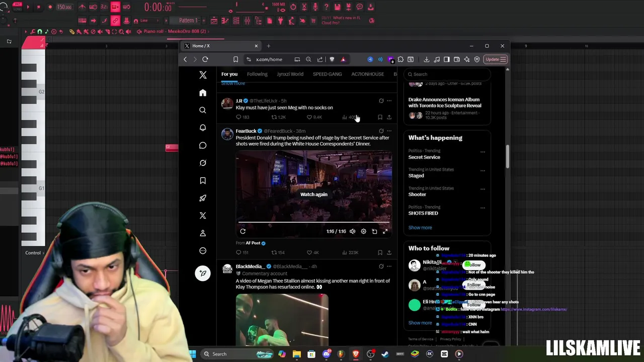Screen dimensions: 644x362
Task: Open Profile icon in X sidebar
Action: click(x=203, y=233)
